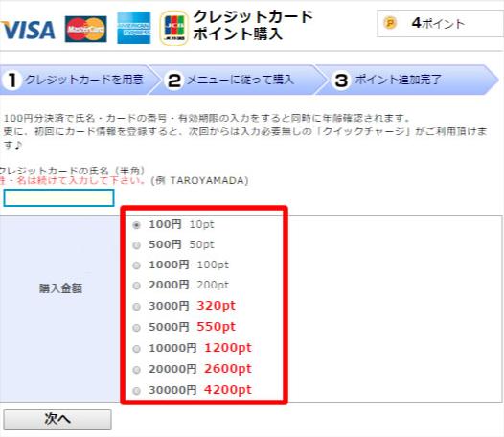Click step 3 circle number badge
This screenshot has height=437, width=504.
(341, 80)
